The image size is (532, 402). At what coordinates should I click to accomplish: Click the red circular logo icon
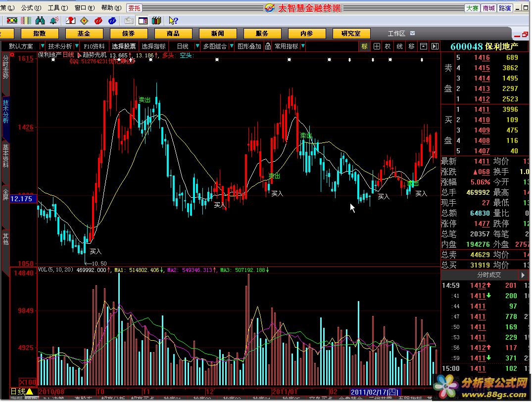pyautogui.click(x=98, y=21)
